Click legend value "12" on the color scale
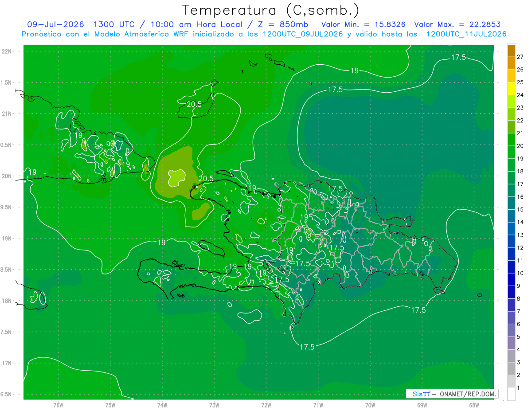Image resolution: width=532 pixels, height=411 pixels. click(x=520, y=248)
